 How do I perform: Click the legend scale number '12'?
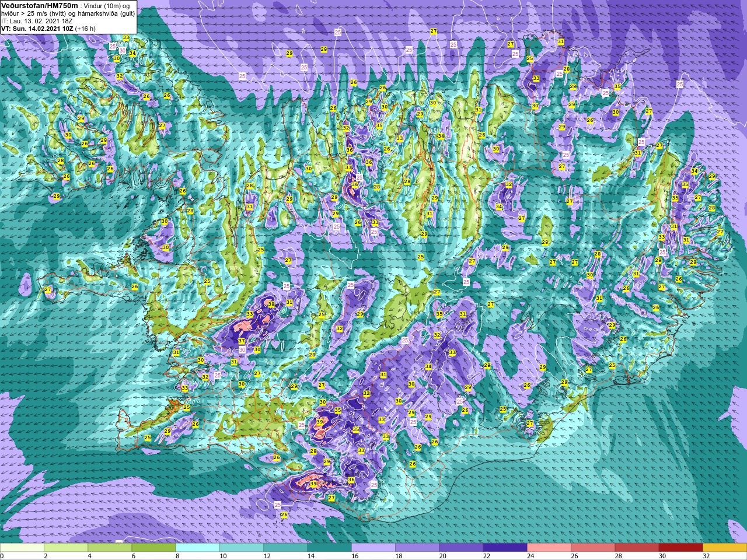[267, 556]
